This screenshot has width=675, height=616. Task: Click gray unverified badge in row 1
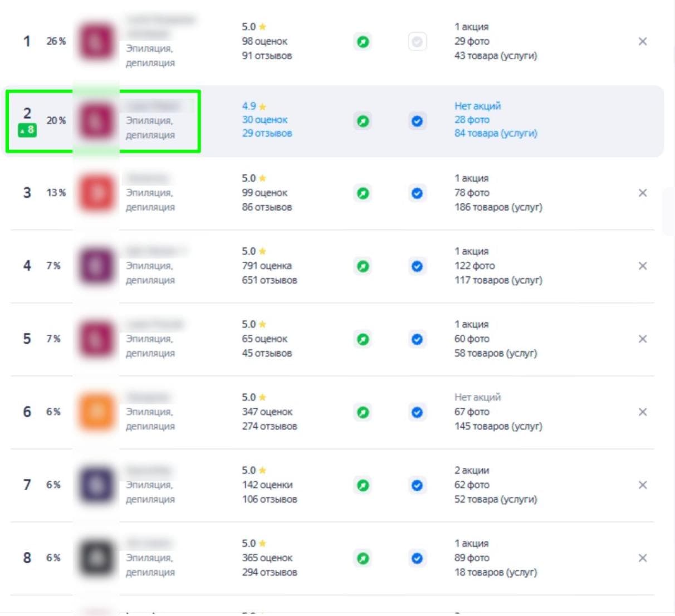(x=417, y=42)
